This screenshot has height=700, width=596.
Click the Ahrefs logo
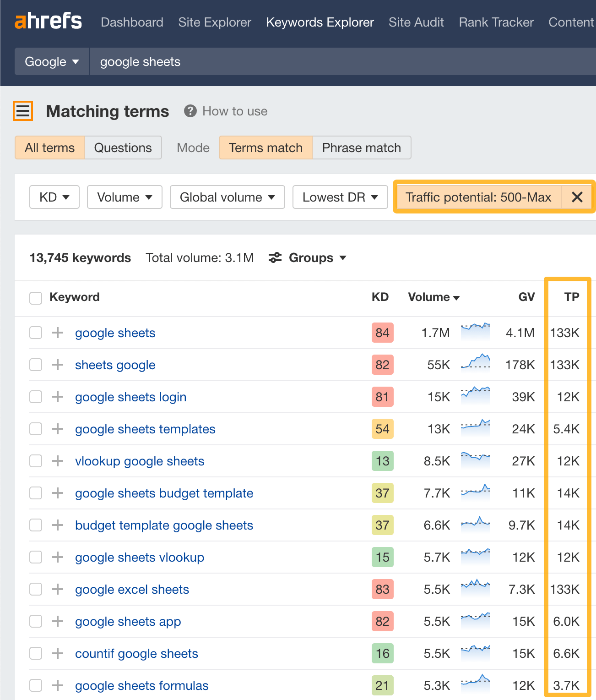coord(48,21)
